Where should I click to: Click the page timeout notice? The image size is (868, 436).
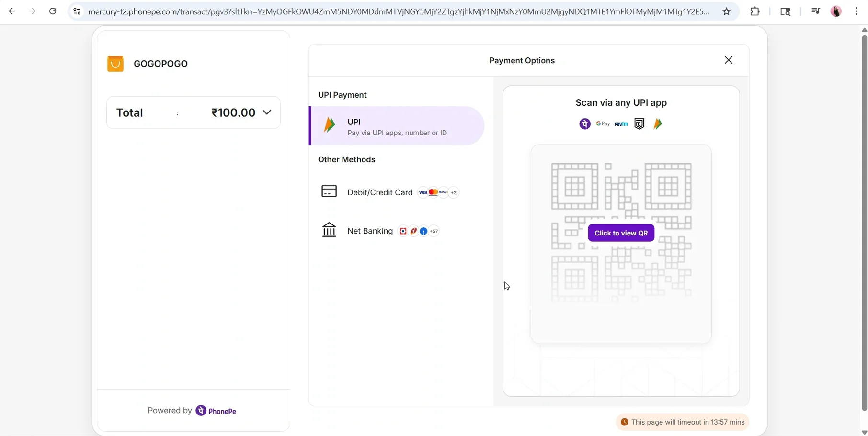pos(683,422)
